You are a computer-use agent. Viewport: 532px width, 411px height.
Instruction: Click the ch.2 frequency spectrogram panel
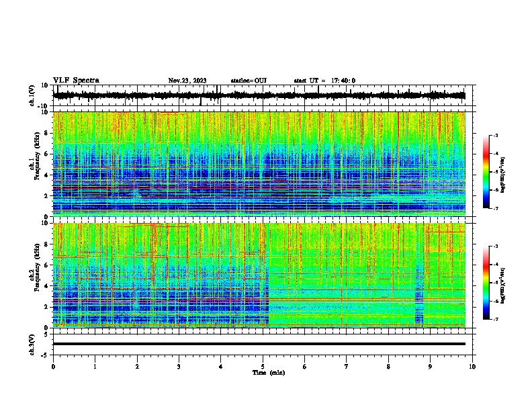[x=259, y=275]
